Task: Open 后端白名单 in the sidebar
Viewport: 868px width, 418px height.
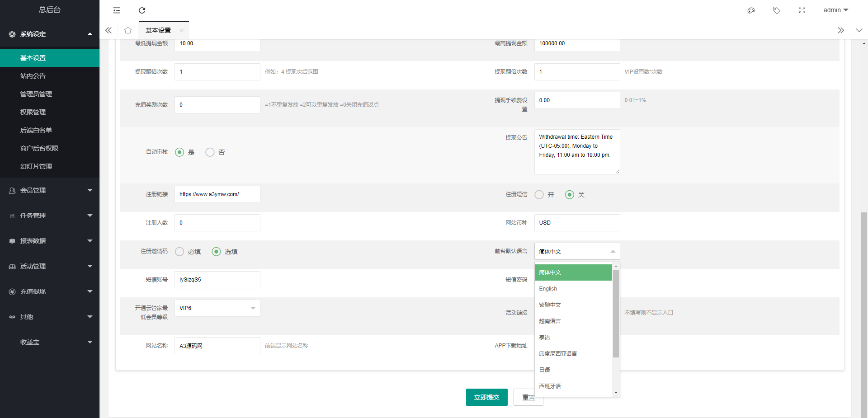Action: pyautogui.click(x=50, y=130)
